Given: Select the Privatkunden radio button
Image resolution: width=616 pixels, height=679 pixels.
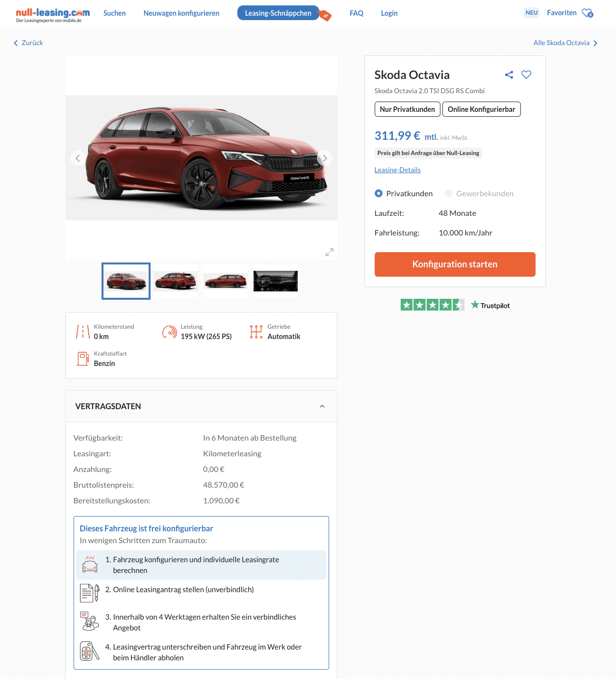Looking at the screenshot, I should point(379,193).
